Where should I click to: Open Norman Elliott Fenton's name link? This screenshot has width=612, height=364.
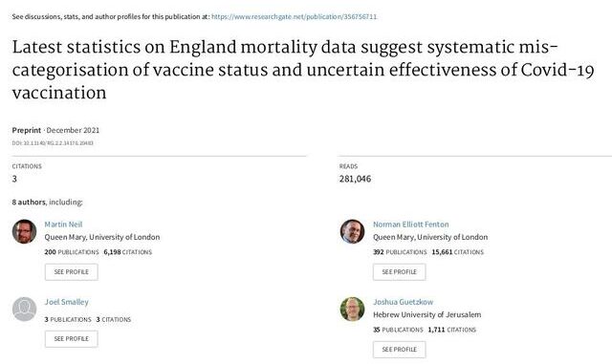410,225
